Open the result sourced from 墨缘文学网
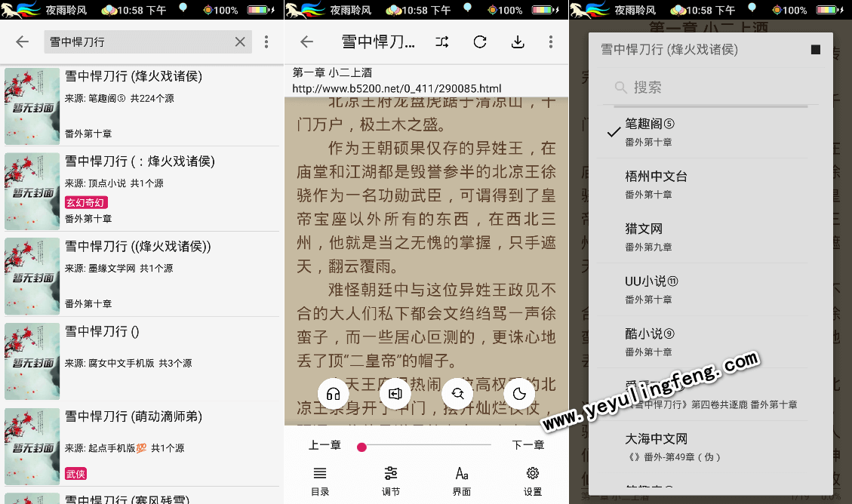The image size is (852, 504). (142, 276)
